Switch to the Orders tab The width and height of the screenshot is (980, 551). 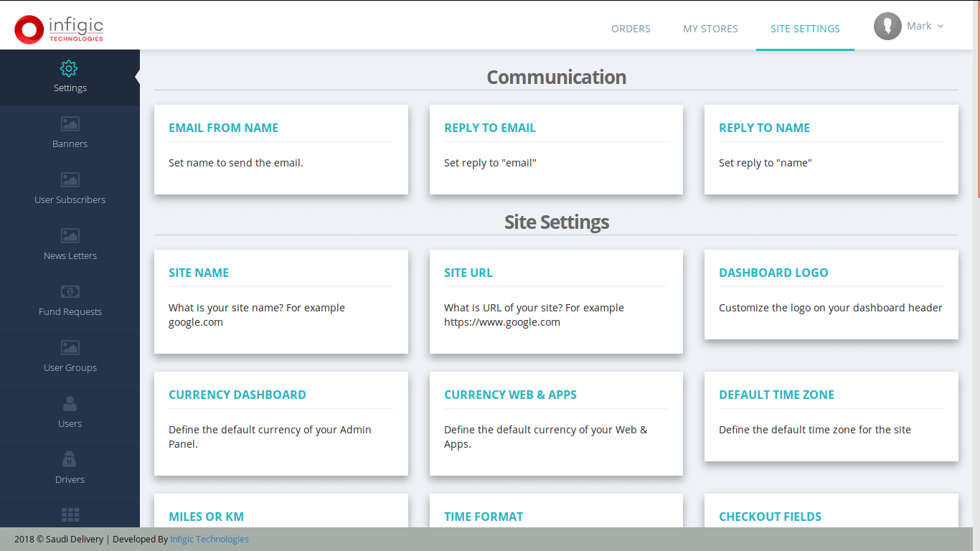point(631,29)
